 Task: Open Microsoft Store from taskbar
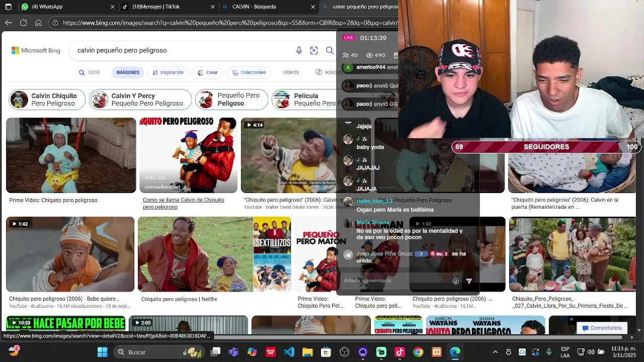pyautogui.click(x=326, y=352)
